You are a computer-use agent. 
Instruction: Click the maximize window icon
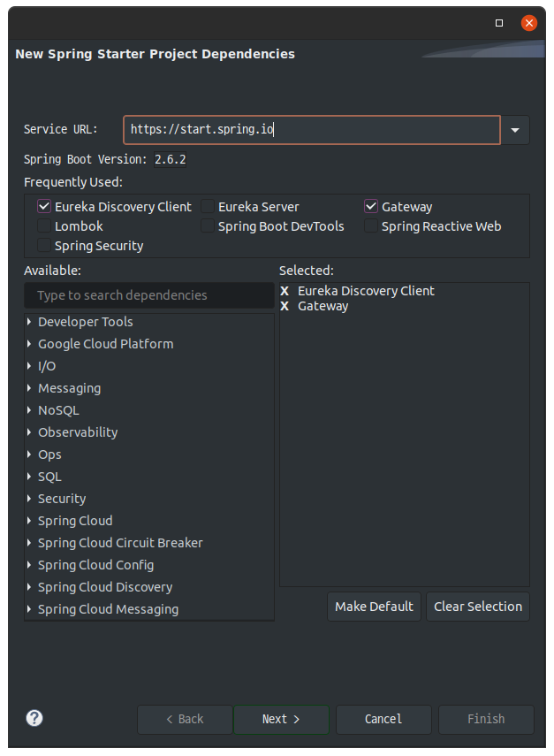[x=499, y=23]
